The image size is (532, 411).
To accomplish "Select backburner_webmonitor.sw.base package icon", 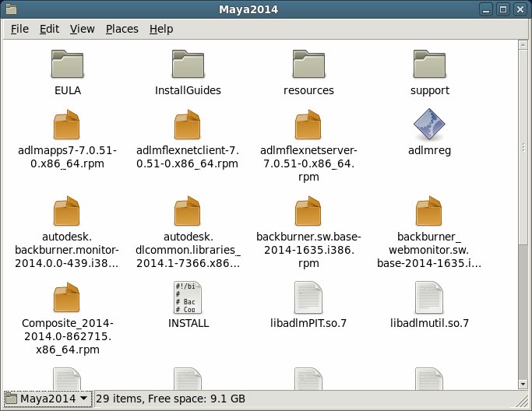I will tap(429, 211).
